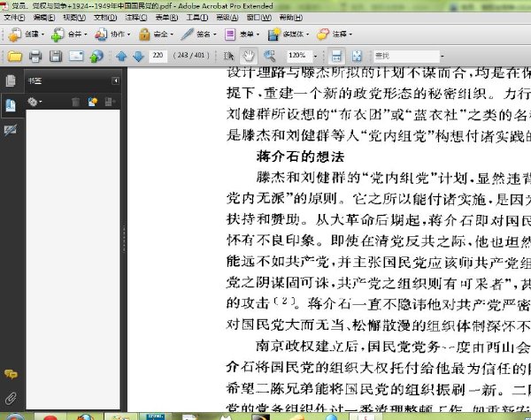
Task: Click the 查找 find text box
Action: click(406, 56)
